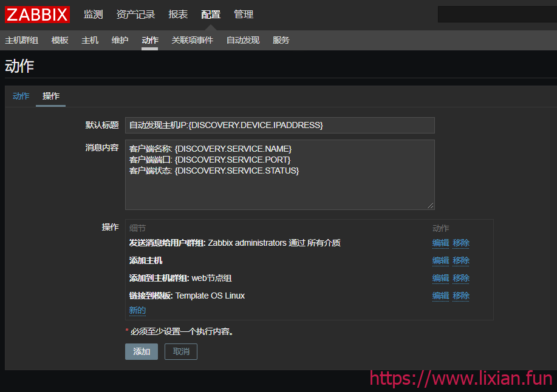Viewport: 557px width, 392px height.
Task: Open the 管理 top menu
Action: 244,15
